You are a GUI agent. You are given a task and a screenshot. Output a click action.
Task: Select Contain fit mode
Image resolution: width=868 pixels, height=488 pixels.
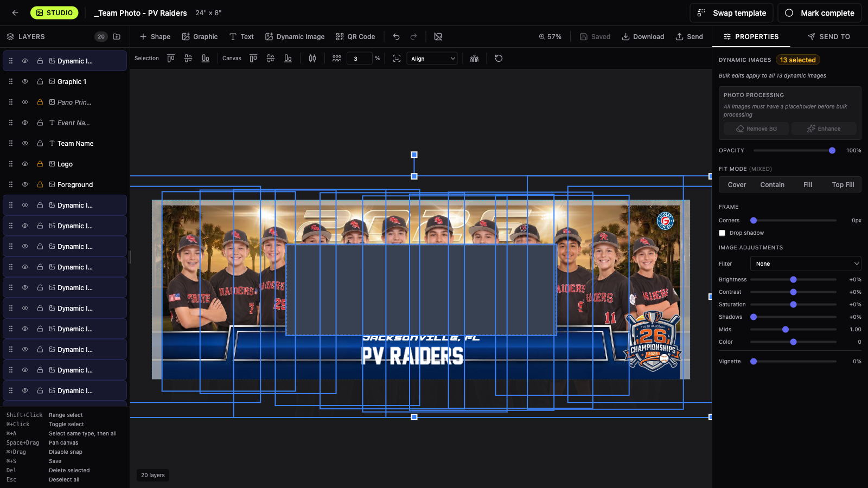tap(772, 184)
